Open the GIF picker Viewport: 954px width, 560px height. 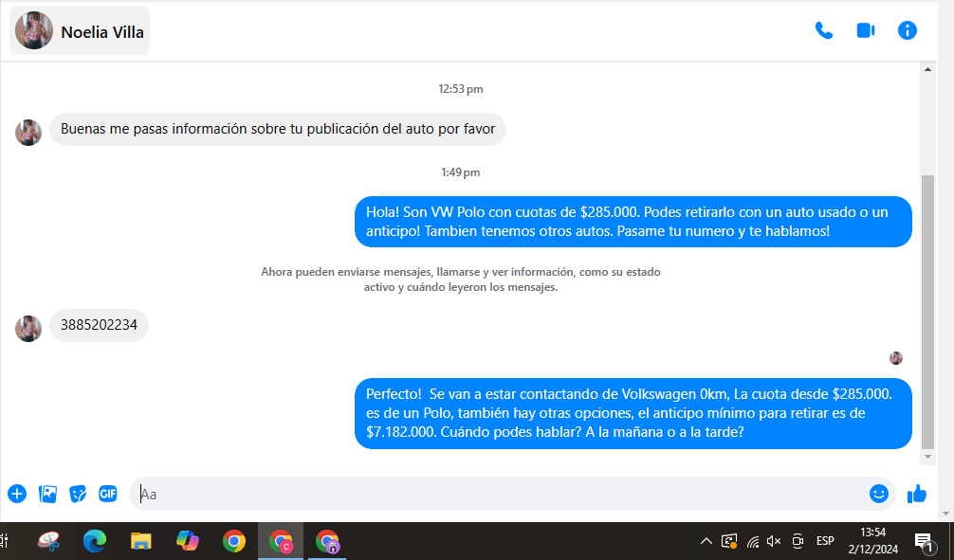pyautogui.click(x=108, y=494)
